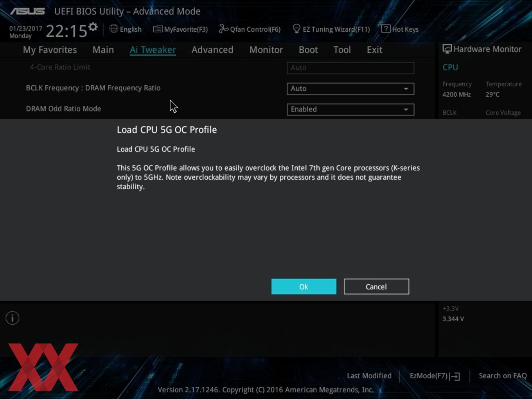Click the MyFavorite list icon
This screenshot has height=399, width=532.
point(158,29)
